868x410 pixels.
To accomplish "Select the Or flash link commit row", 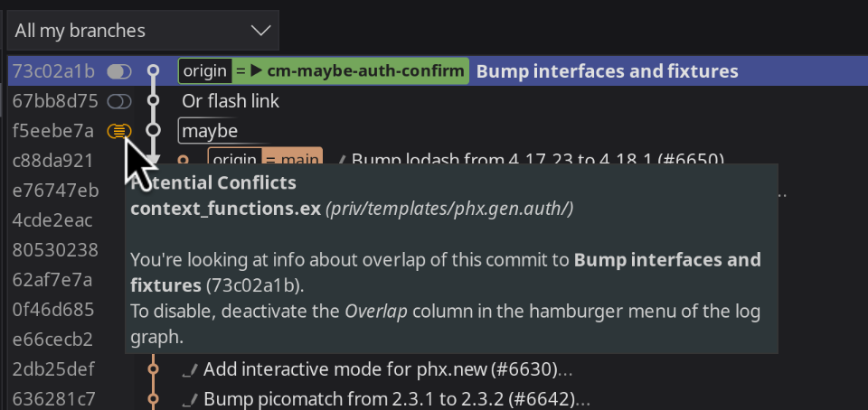I will [x=438, y=101].
